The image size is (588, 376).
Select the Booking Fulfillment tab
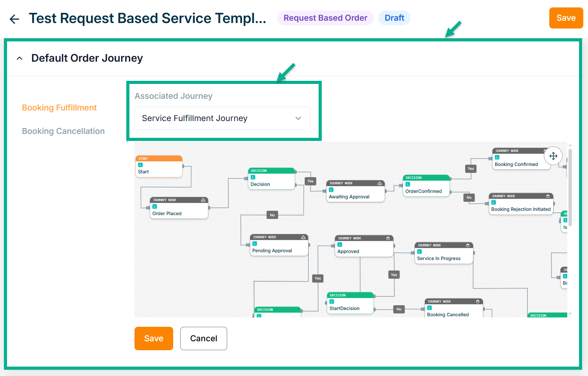point(59,108)
